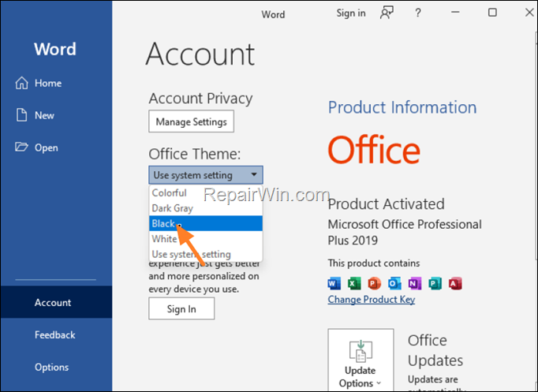The height and width of the screenshot is (392, 538).
Task: Open Help with the question mark icon
Action: [x=417, y=13]
